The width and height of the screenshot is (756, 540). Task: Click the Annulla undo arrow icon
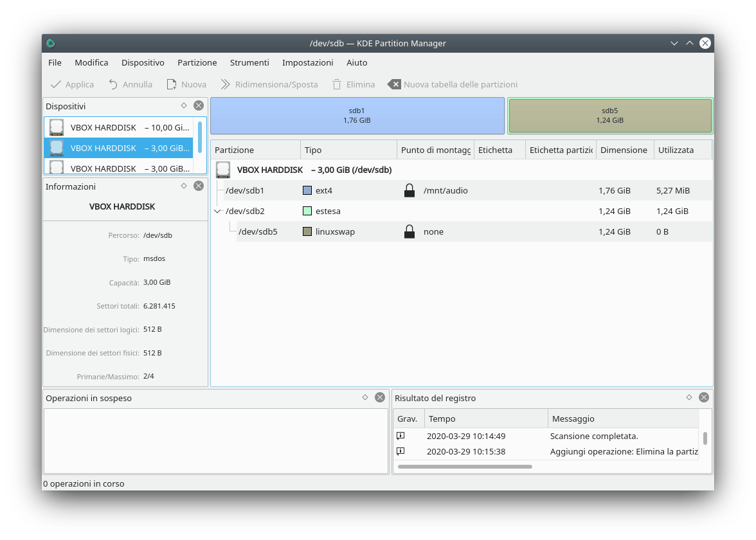pos(113,84)
